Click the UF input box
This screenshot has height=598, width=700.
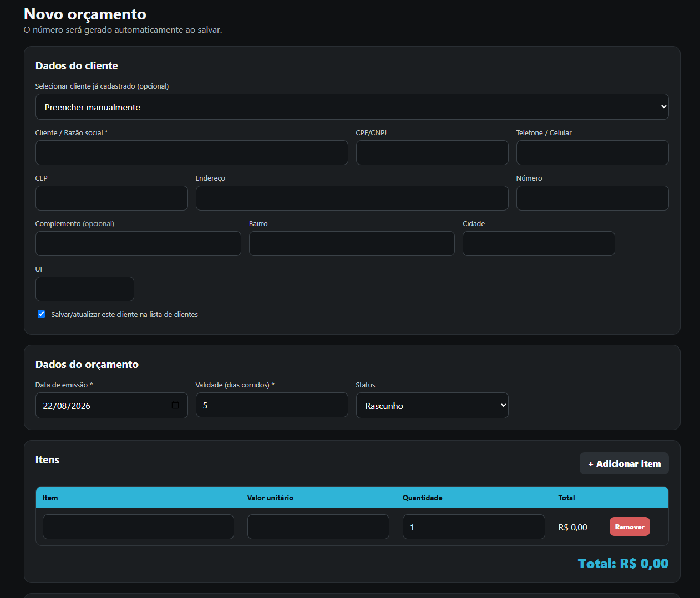tap(85, 289)
